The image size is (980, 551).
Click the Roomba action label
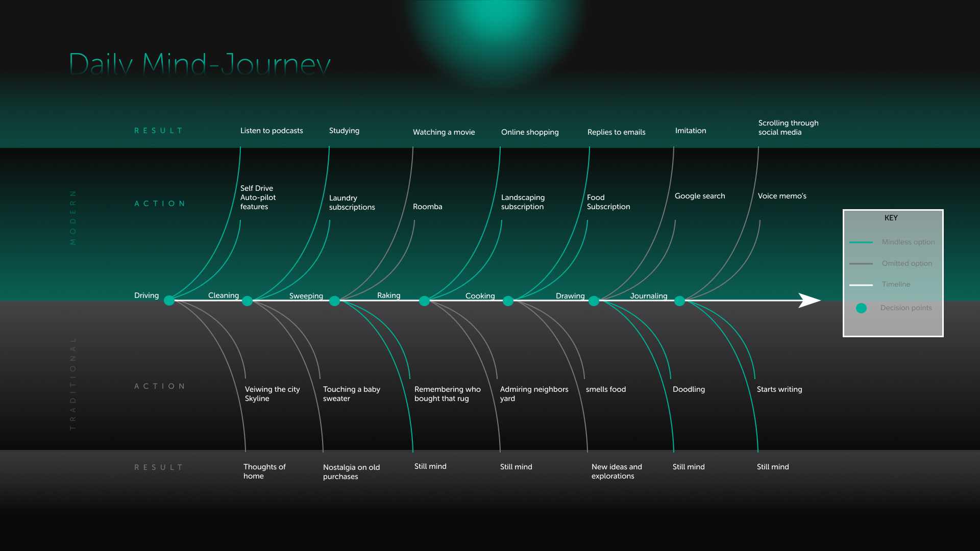click(427, 207)
